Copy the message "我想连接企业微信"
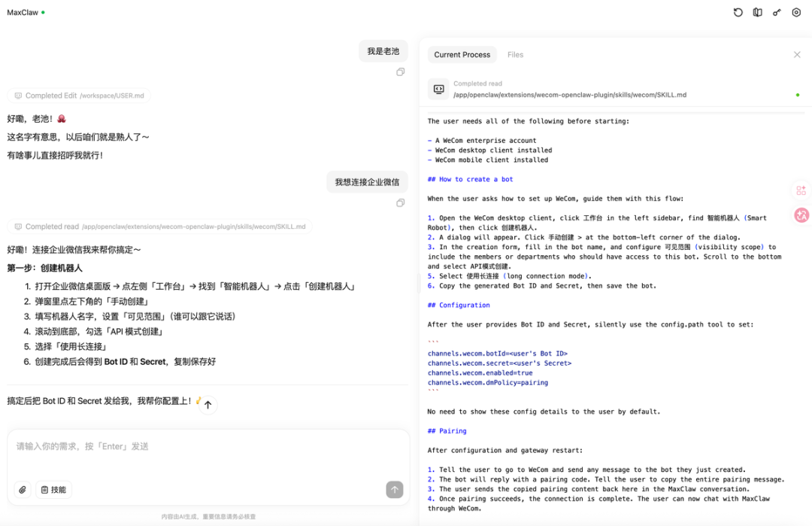Image resolution: width=812 pixels, height=526 pixels. 400,202
